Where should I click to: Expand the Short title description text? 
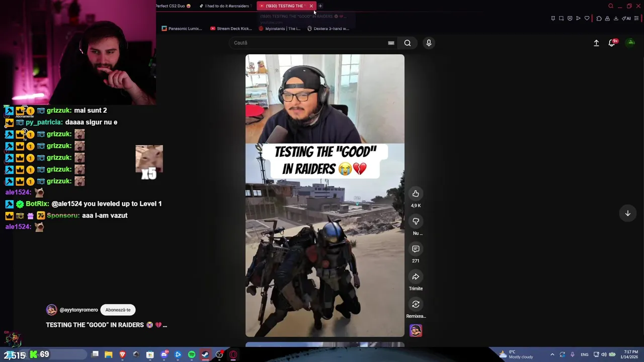coord(106,325)
